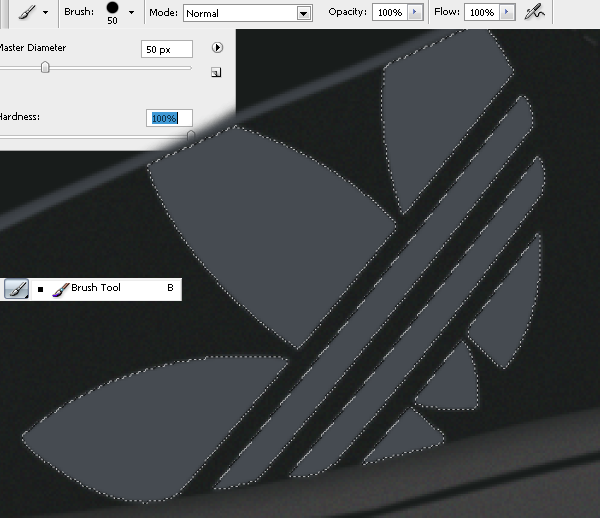
Task: Select the Brush tool in the toolbox
Action: point(16,288)
